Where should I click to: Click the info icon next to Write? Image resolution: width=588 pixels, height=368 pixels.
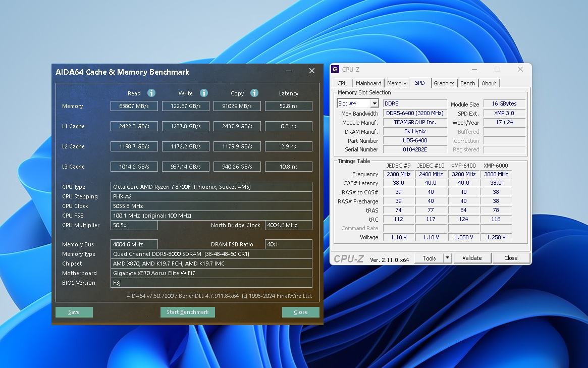204,93
